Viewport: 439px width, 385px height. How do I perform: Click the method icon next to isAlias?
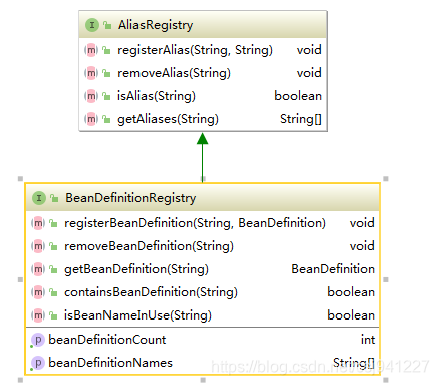click(x=91, y=96)
